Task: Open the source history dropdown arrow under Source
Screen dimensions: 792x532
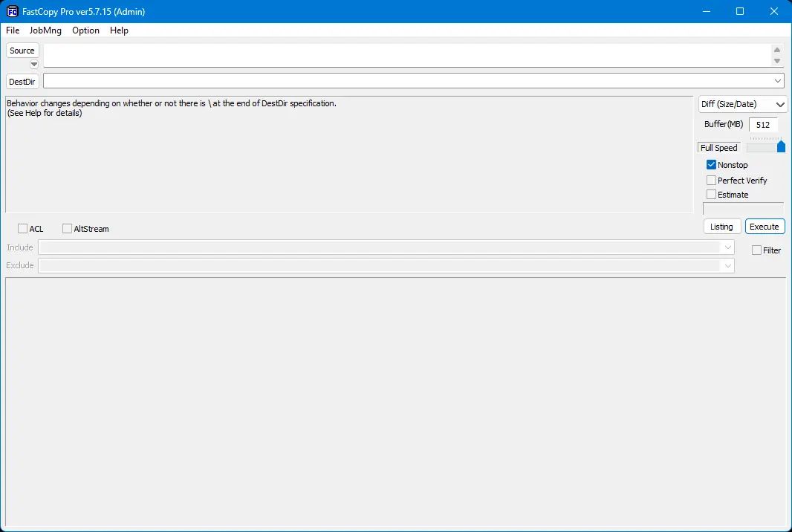Action: click(x=34, y=64)
